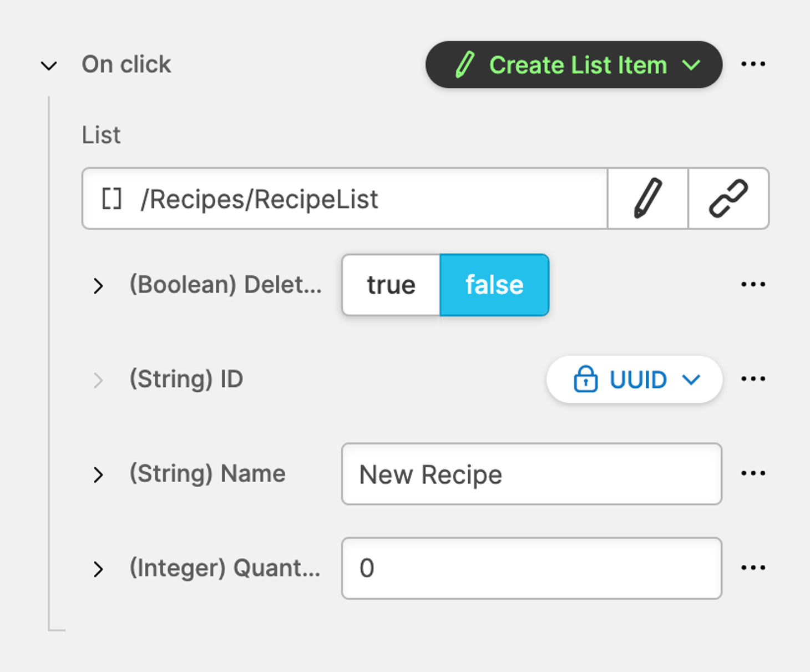
Task: Expand the String ID property row
Action: [x=98, y=380]
